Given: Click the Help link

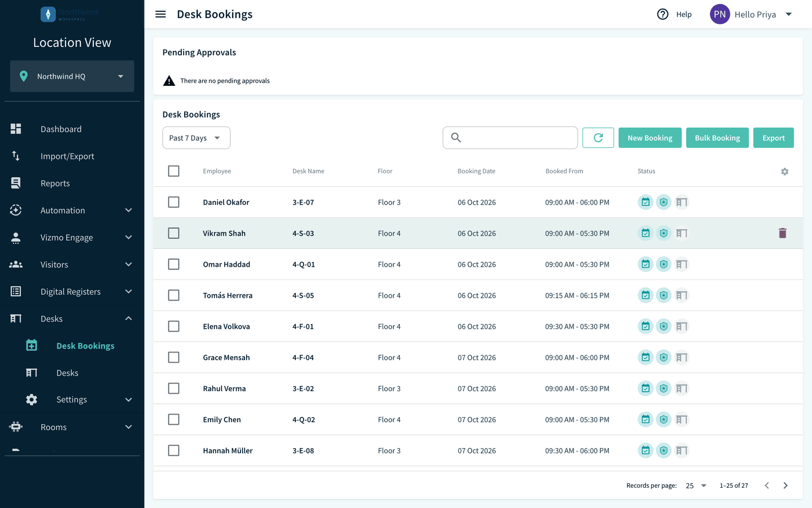Looking at the screenshot, I should pyautogui.click(x=684, y=14).
